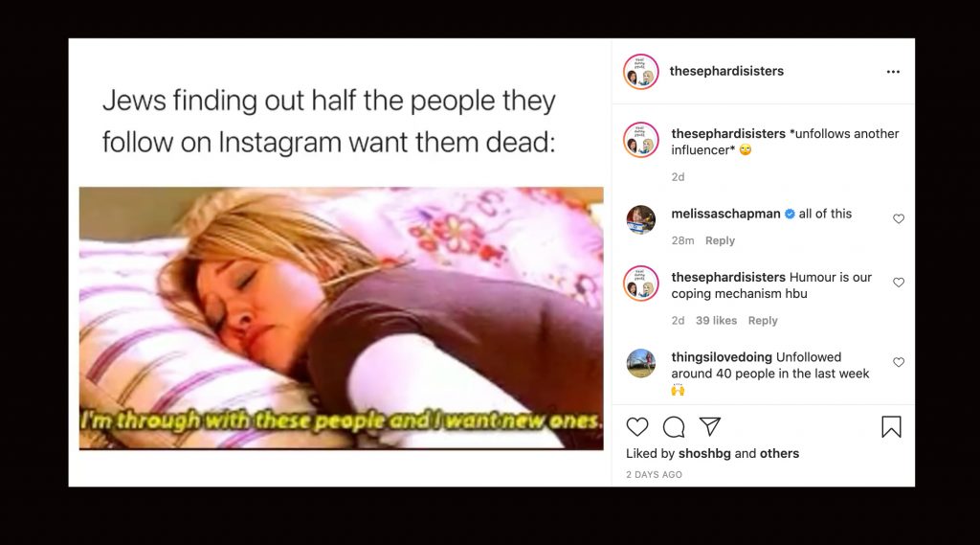
Task: Open thesephardisisters username in post header
Action: (x=726, y=71)
